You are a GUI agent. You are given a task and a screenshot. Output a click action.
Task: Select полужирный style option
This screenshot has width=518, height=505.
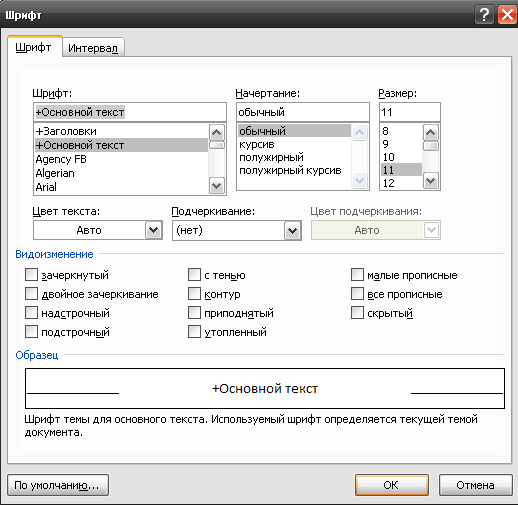[294, 157]
